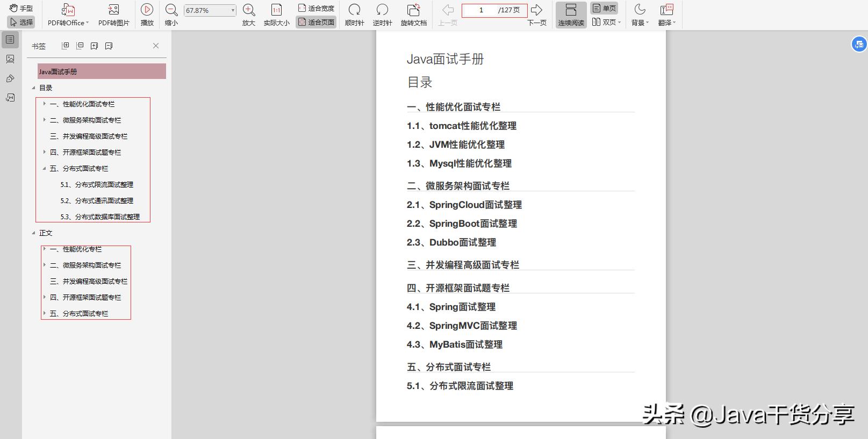The width and height of the screenshot is (868, 439).
Task: Open the 翻译 translate dropdown
Action: click(666, 15)
